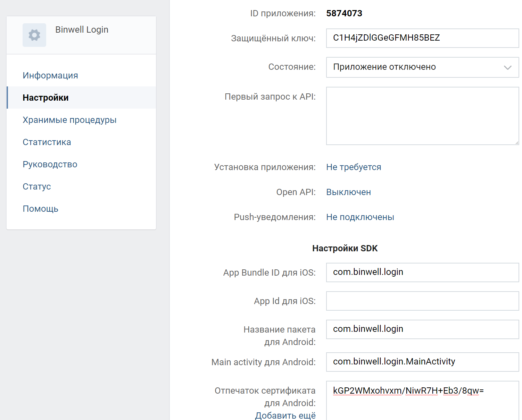Select the Статистика sidebar item
The width and height of the screenshot is (522, 420).
pyautogui.click(x=47, y=142)
